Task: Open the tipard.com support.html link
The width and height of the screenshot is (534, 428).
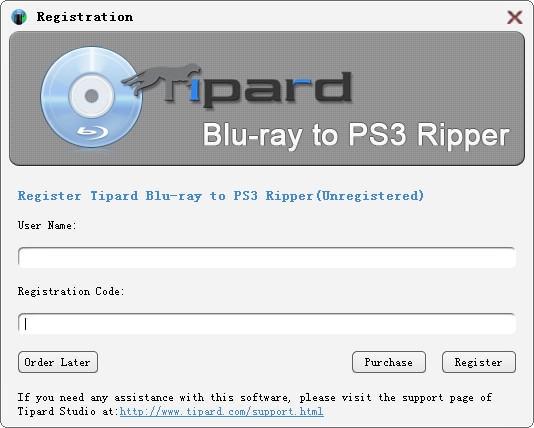Action: click(221, 411)
